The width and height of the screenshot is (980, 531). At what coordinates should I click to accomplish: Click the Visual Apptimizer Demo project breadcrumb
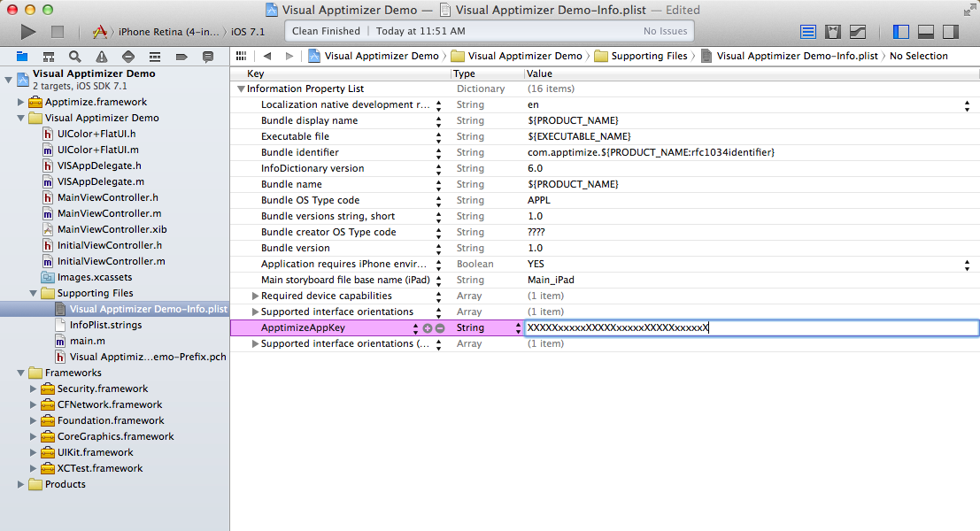(x=374, y=56)
